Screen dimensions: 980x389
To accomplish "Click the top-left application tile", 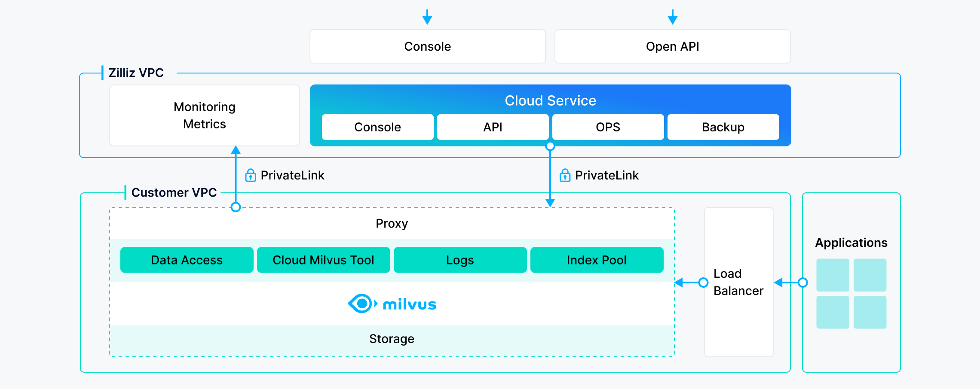I will pyautogui.click(x=833, y=275).
